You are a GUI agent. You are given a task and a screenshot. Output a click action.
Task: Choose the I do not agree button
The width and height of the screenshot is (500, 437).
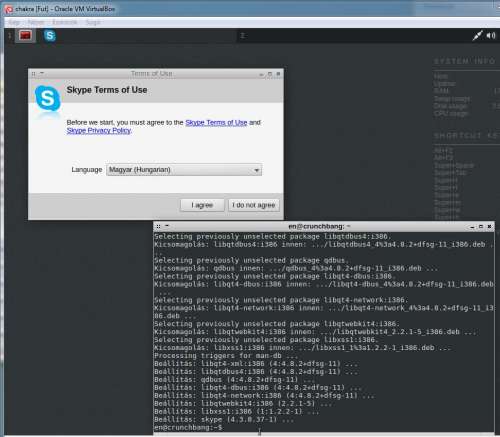tap(254, 205)
